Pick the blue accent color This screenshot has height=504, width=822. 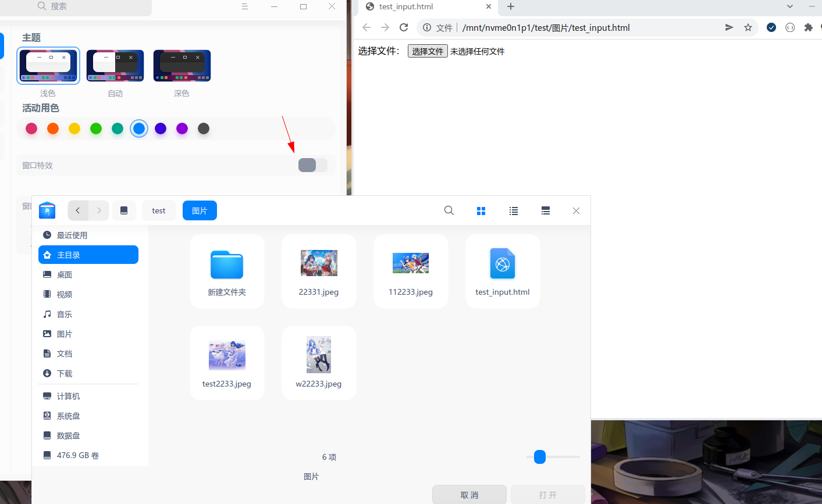tap(139, 128)
